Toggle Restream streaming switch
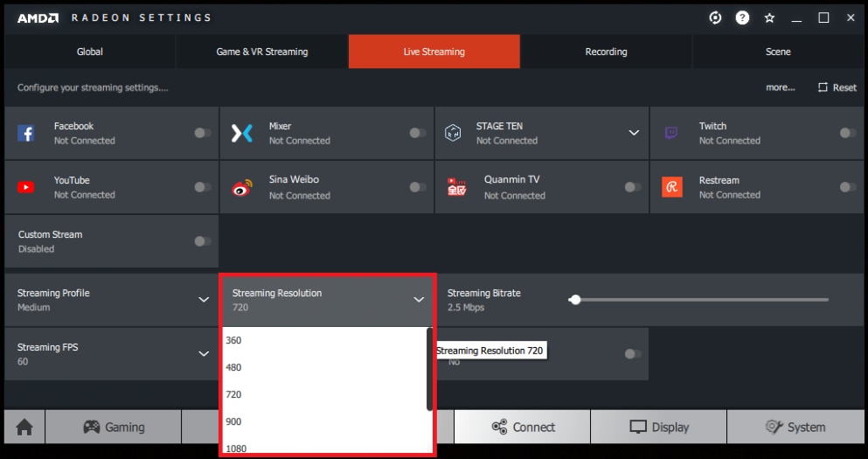Screen dimensions: 868x459 point(848,187)
